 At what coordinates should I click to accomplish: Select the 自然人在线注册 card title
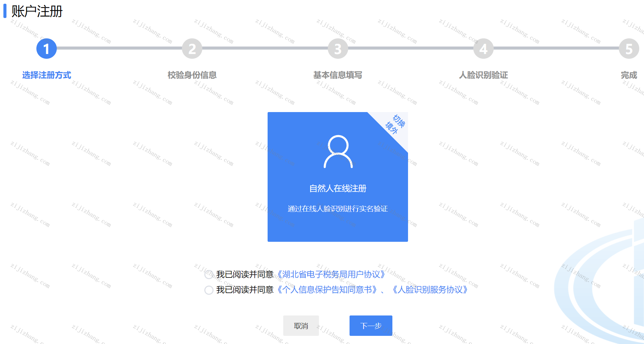click(x=338, y=188)
